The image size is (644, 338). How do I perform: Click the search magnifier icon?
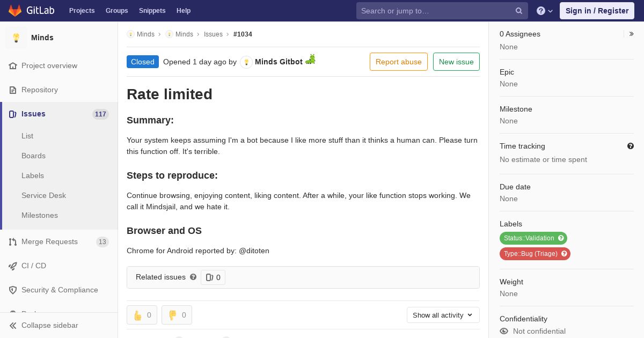pyautogui.click(x=519, y=11)
